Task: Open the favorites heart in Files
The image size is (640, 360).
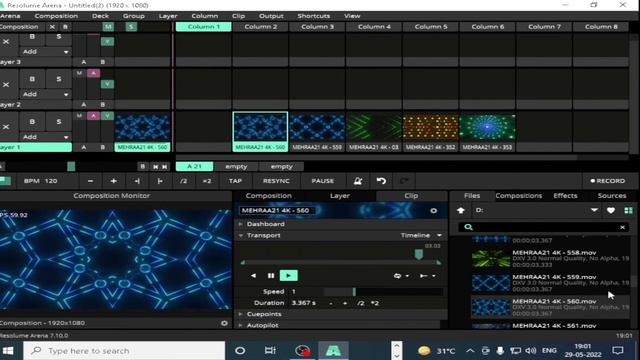Action: 611,210
